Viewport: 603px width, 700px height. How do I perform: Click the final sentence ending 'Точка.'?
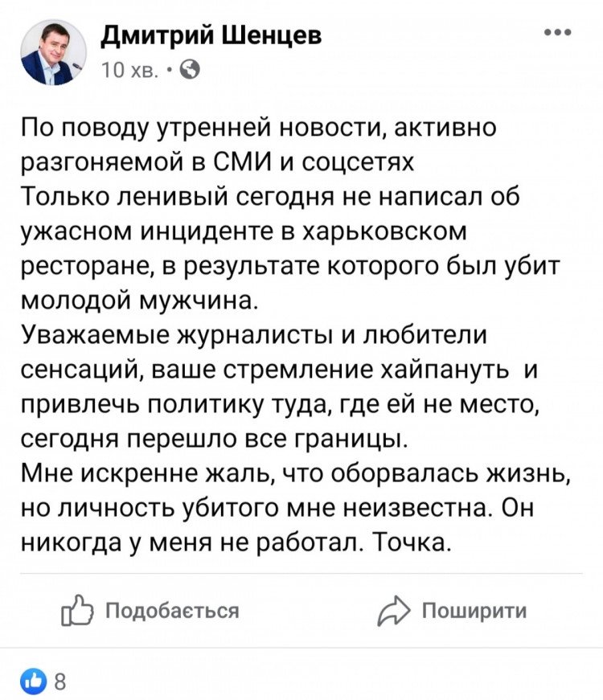click(x=234, y=543)
